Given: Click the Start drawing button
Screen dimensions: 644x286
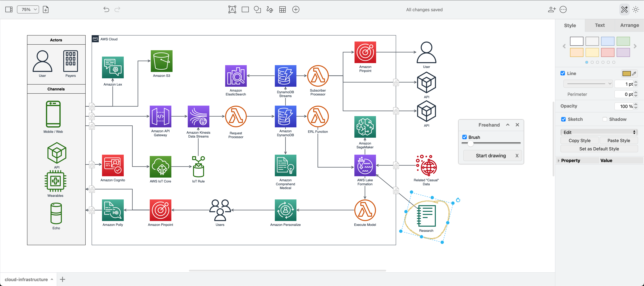Looking at the screenshot, I should (x=491, y=155).
